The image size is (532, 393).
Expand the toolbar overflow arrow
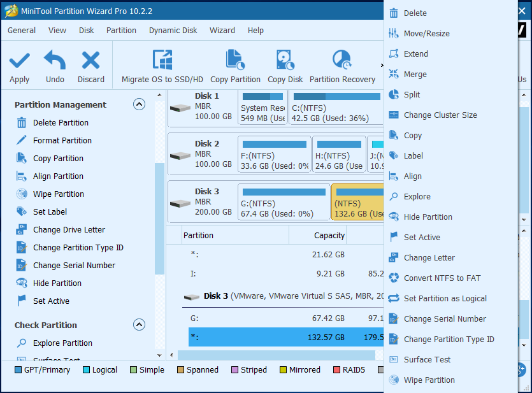pos(382,65)
